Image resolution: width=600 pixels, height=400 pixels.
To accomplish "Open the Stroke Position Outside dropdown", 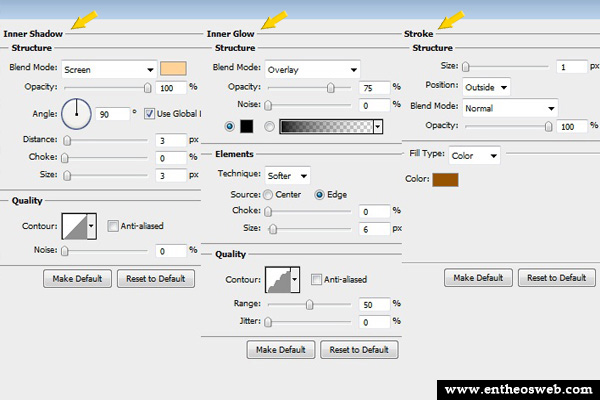I will [485, 86].
